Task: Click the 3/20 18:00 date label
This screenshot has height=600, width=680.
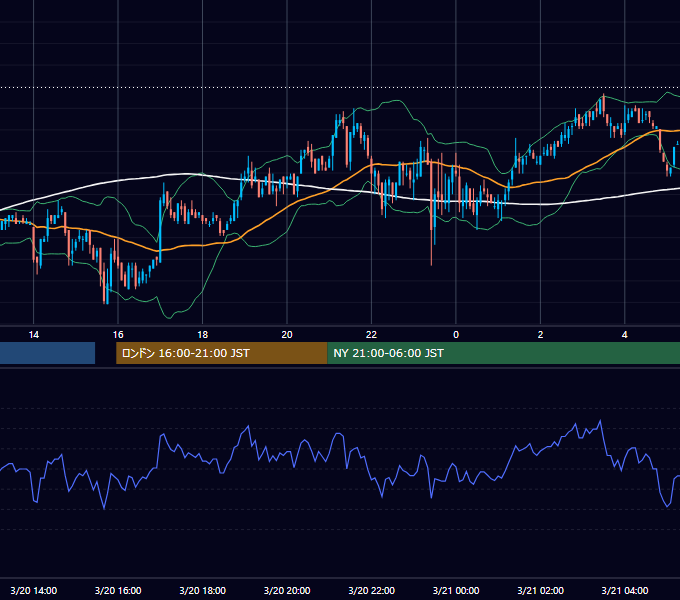Action: 203,590
